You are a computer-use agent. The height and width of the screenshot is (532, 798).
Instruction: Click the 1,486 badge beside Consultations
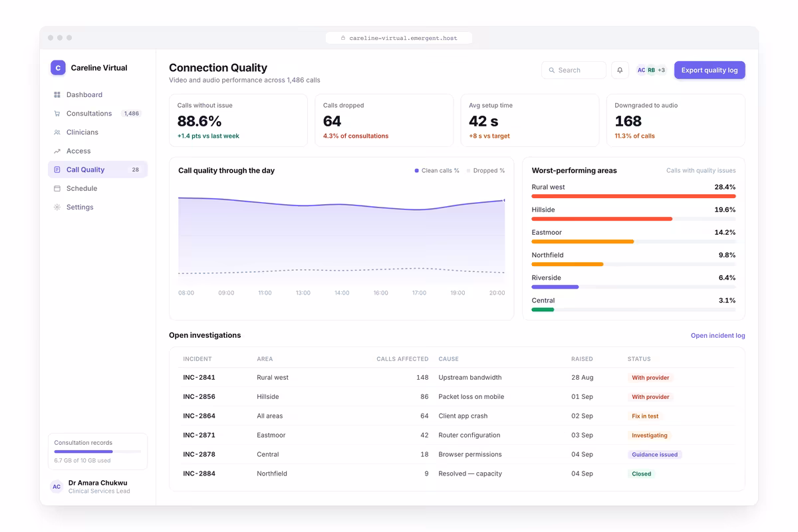(x=132, y=114)
